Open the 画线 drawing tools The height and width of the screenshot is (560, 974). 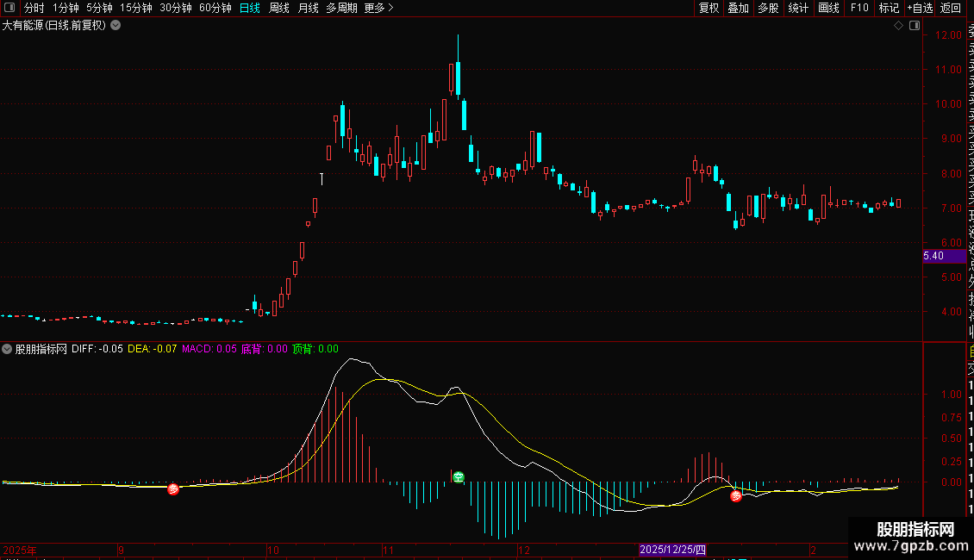tap(828, 8)
